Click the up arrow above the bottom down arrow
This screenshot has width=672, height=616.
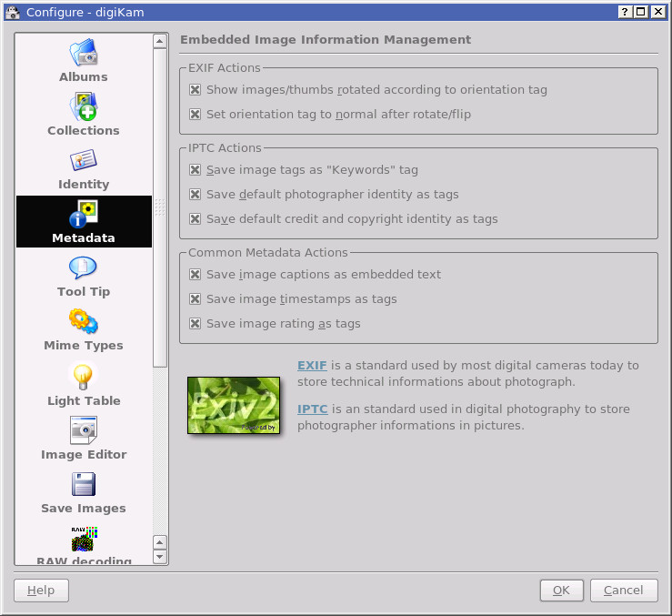tap(159, 542)
